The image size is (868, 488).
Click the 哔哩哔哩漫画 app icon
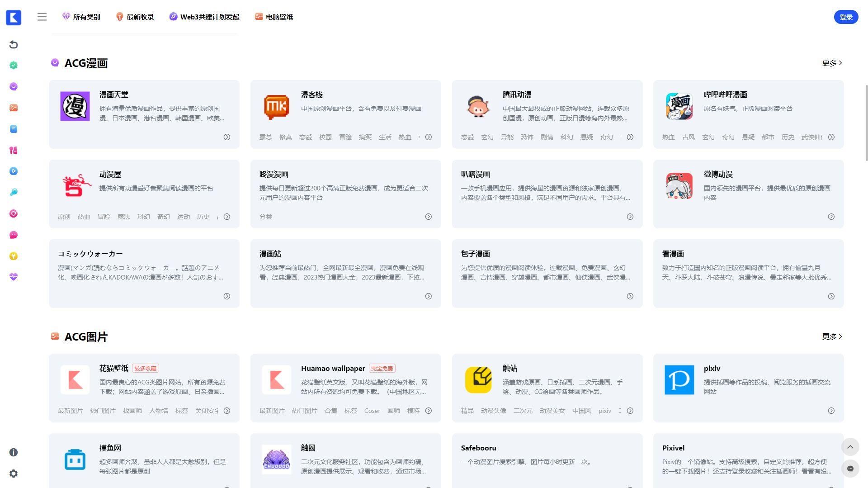[x=679, y=106]
